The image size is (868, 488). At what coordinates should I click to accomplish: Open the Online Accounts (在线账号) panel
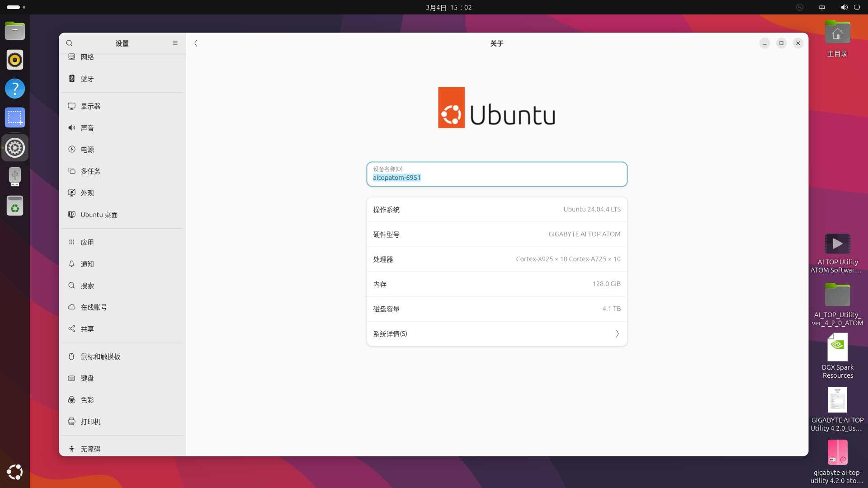pos(94,307)
